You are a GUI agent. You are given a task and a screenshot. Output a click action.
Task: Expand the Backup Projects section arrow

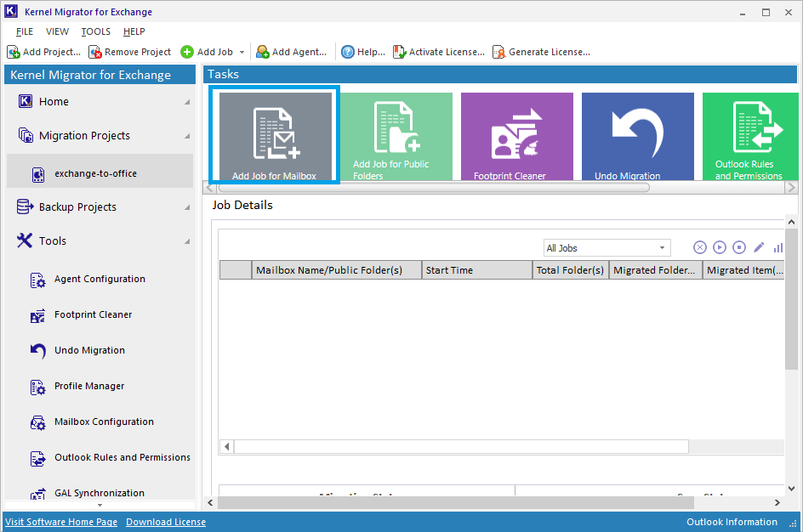pyautogui.click(x=187, y=207)
